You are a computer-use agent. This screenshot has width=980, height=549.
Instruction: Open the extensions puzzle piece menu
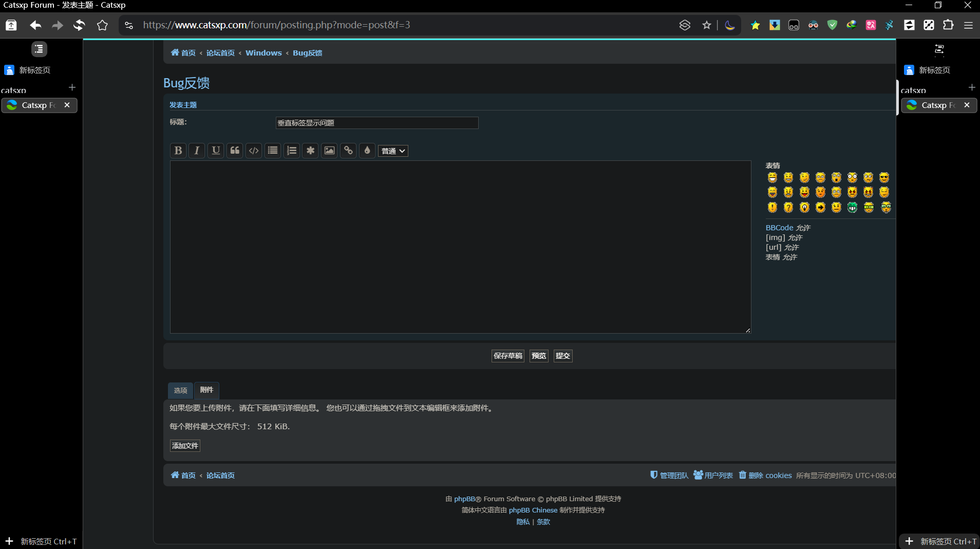(x=948, y=25)
